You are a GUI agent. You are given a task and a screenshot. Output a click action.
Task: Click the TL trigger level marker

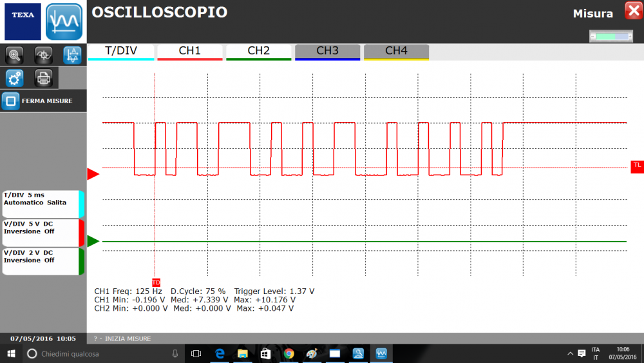point(637,166)
